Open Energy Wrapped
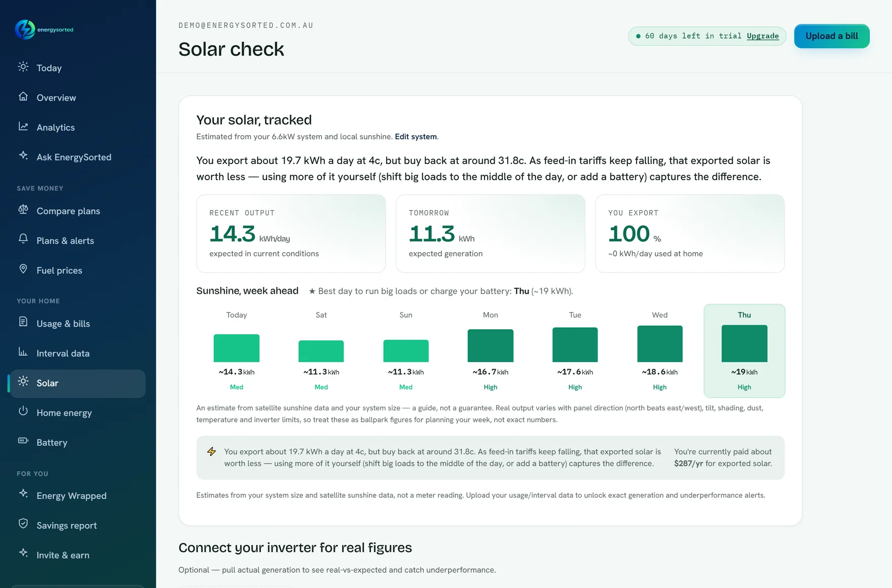The height and width of the screenshot is (588, 892). pyautogui.click(x=77, y=496)
